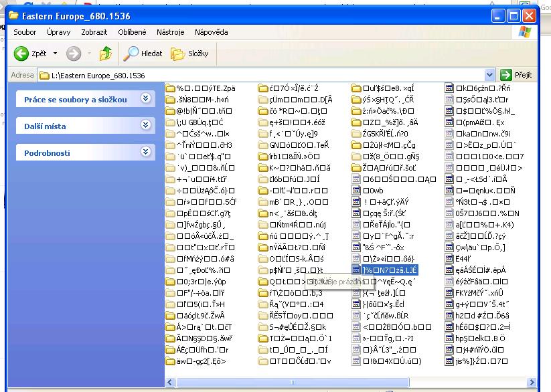Click folder name □]fwŻgbç.şŮ¸
The image size is (551, 392).
202,225
